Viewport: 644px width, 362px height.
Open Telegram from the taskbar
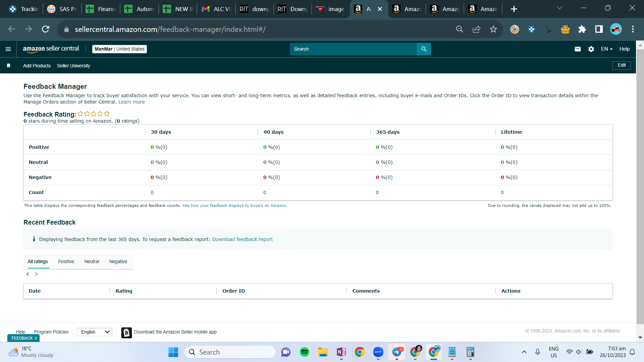tap(397, 352)
